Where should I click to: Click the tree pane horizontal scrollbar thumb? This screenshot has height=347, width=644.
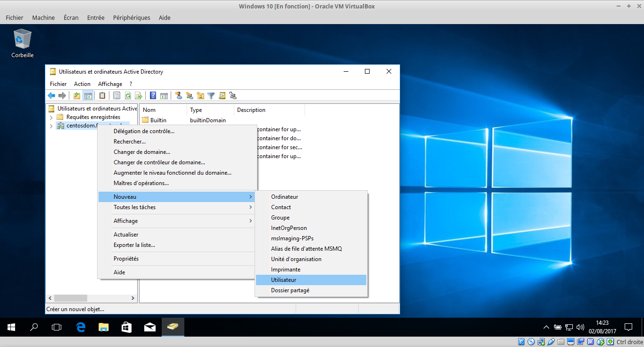71,298
